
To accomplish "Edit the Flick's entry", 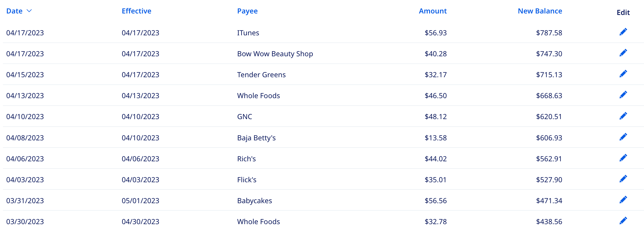I will coord(623,178).
